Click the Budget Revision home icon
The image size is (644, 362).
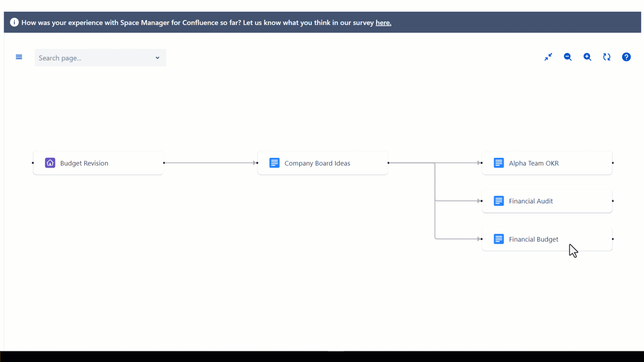click(x=50, y=163)
